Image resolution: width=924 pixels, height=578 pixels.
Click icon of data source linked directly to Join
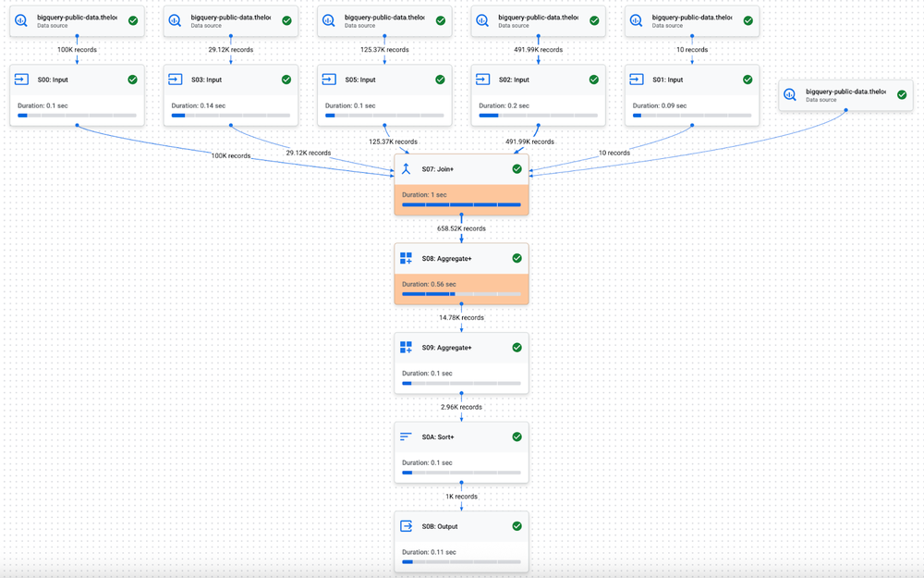coord(790,95)
